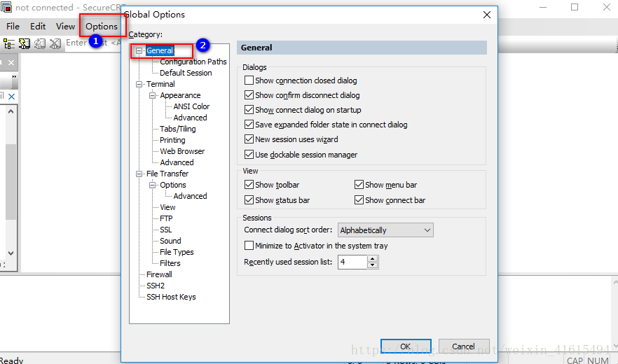
Task: Collapse the Appearance tree node
Action: (152, 95)
